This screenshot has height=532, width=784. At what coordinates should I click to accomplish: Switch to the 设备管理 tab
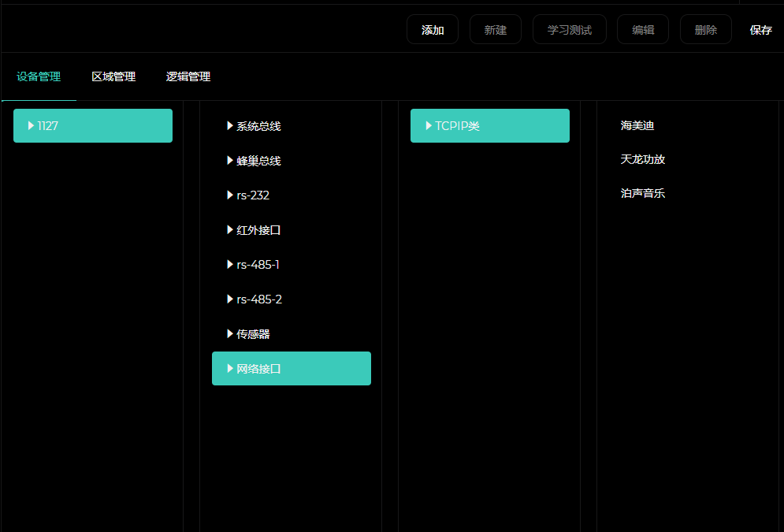pos(39,76)
